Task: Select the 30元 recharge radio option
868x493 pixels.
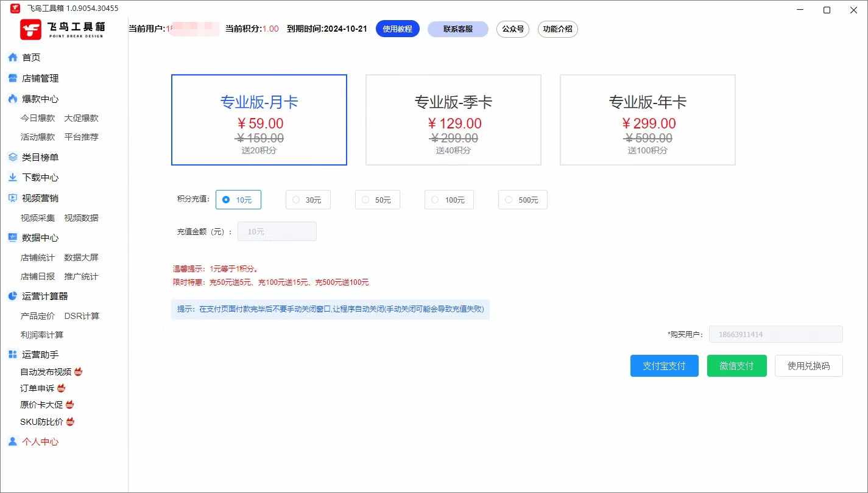Action: pyautogui.click(x=297, y=200)
